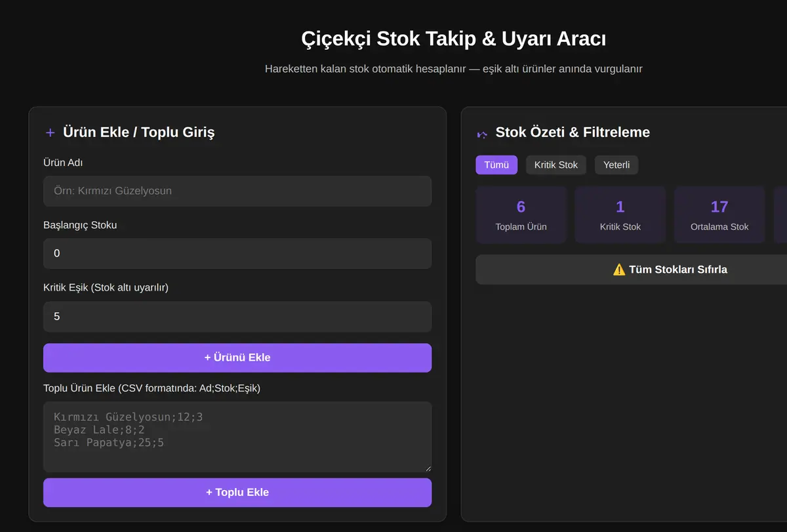Click the Çiçekçi Stok Takip & Uyarı Aracı title
This screenshot has width=787, height=532.
(454, 39)
